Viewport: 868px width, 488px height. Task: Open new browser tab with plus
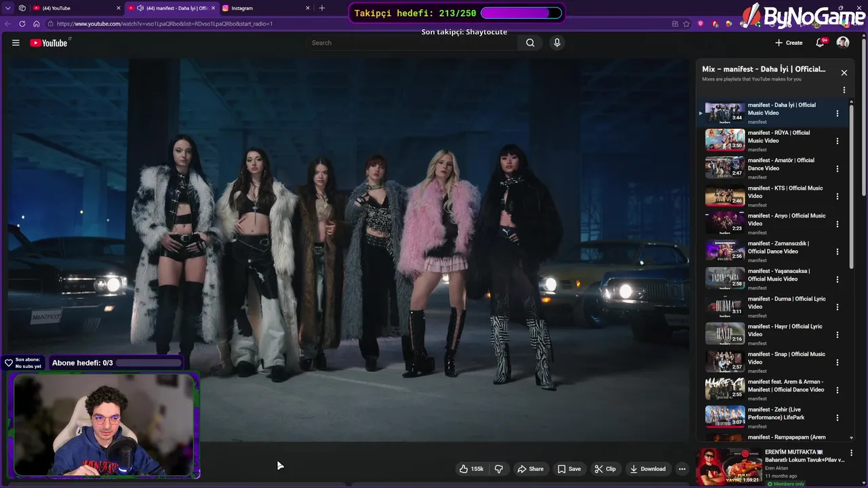point(322,8)
